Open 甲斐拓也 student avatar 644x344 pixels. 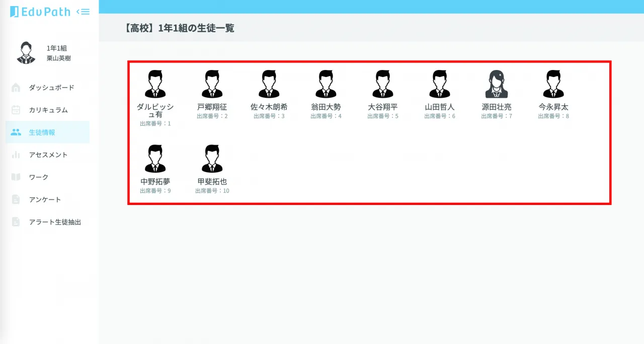point(212,159)
